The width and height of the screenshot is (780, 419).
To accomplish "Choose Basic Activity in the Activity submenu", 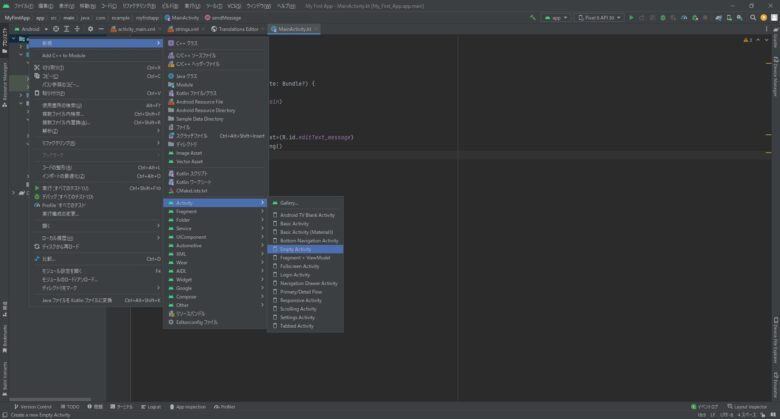I will tap(305, 224).
